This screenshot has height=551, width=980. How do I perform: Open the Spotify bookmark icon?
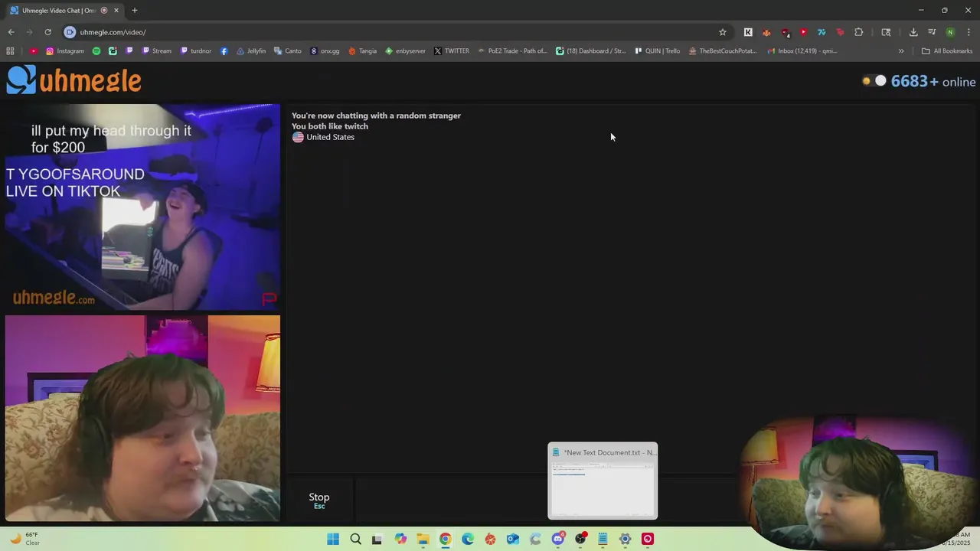[96, 51]
